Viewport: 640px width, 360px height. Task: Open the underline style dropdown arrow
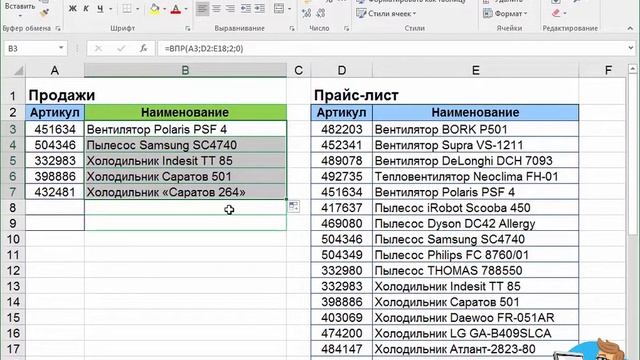[x=110, y=9]
